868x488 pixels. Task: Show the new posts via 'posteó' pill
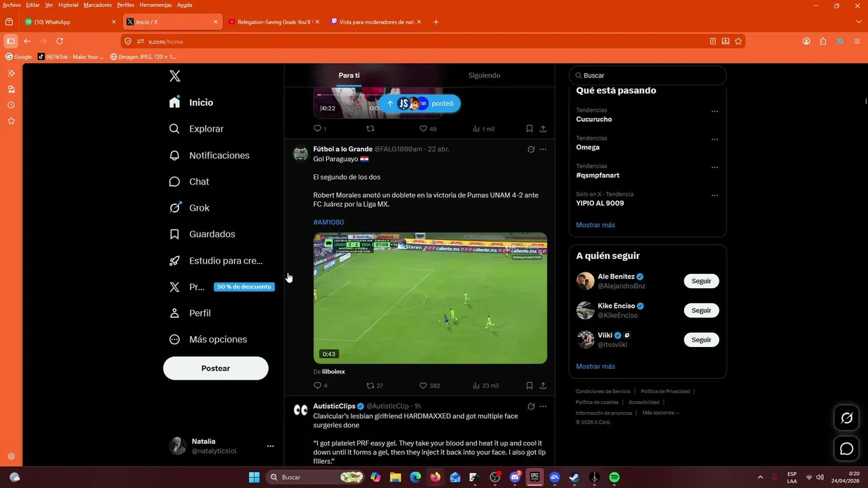point(420,104)
